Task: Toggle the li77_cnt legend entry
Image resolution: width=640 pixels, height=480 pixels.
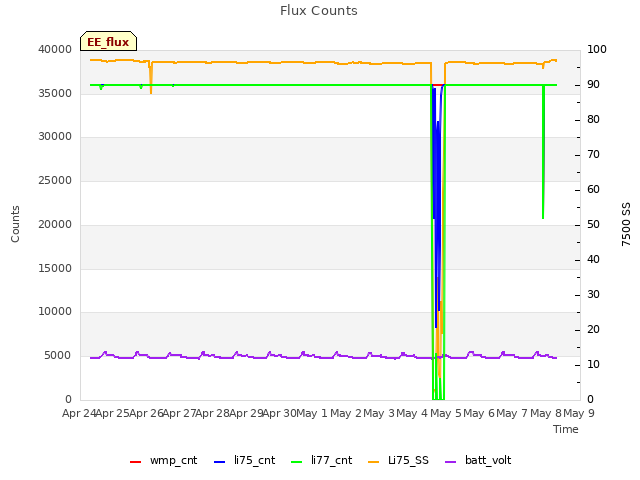Action: (322, 460)
